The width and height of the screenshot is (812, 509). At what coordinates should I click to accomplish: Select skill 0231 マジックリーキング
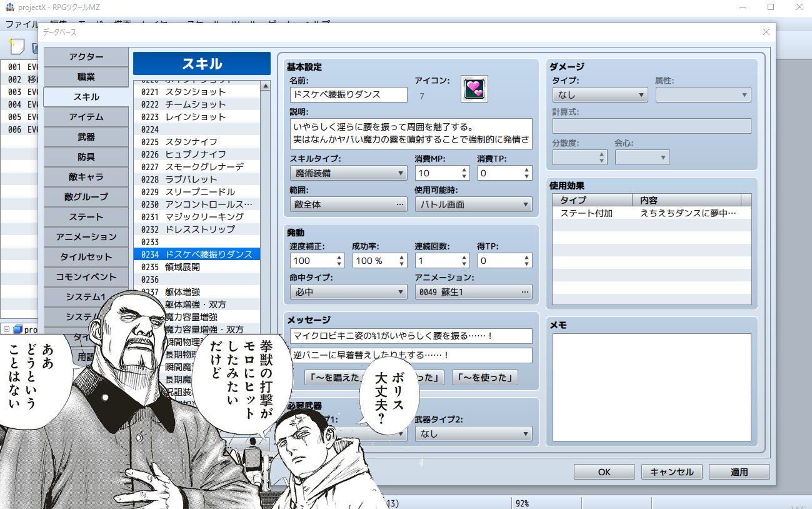(x=197, y=217)
